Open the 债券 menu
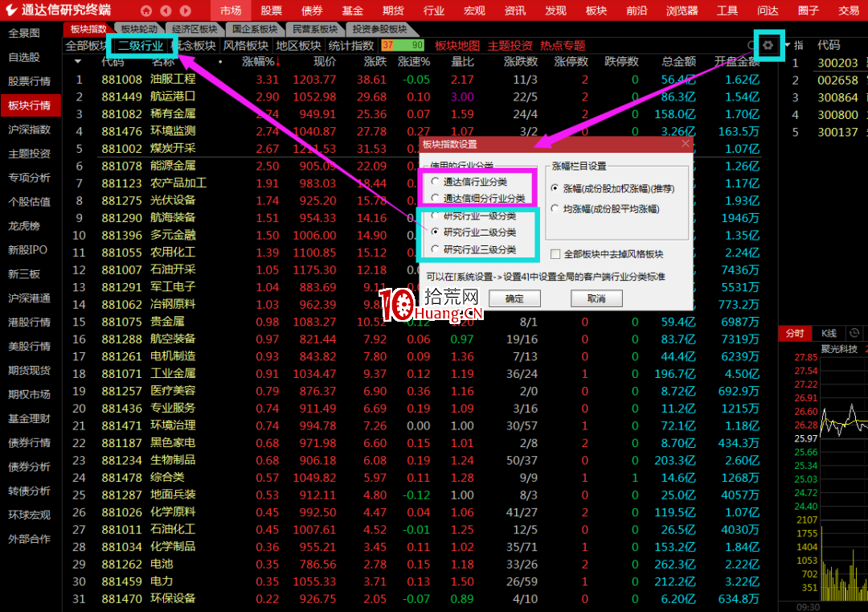 [312, 10]
